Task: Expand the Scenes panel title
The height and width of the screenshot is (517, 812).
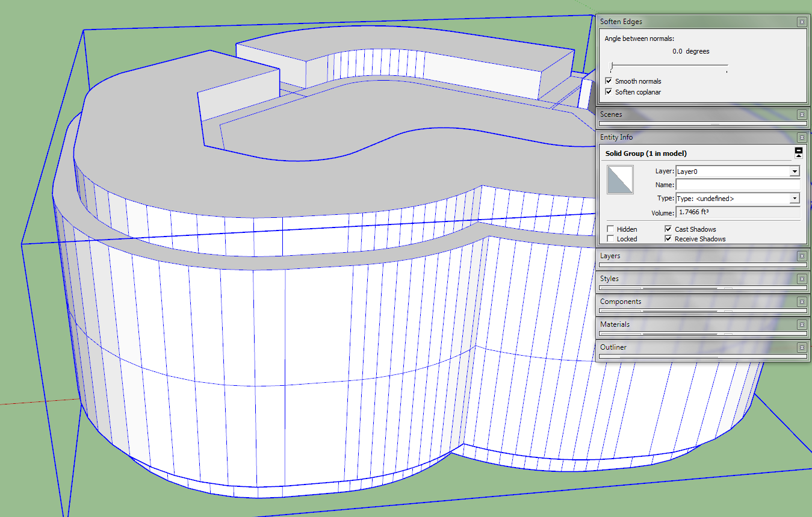Action: (611, 114)
